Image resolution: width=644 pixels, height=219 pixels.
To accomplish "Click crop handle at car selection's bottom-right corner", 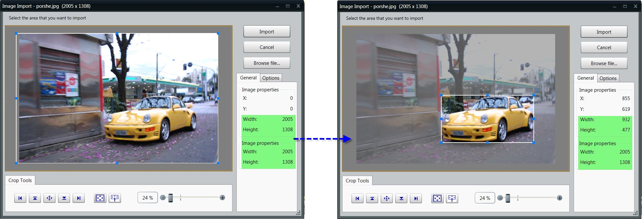I will (534, 143).
